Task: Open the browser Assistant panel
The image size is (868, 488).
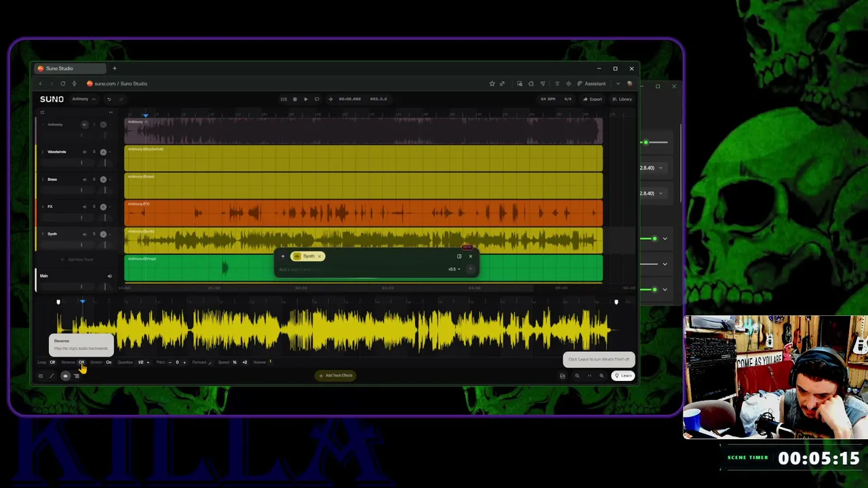Action: point(592,83)
